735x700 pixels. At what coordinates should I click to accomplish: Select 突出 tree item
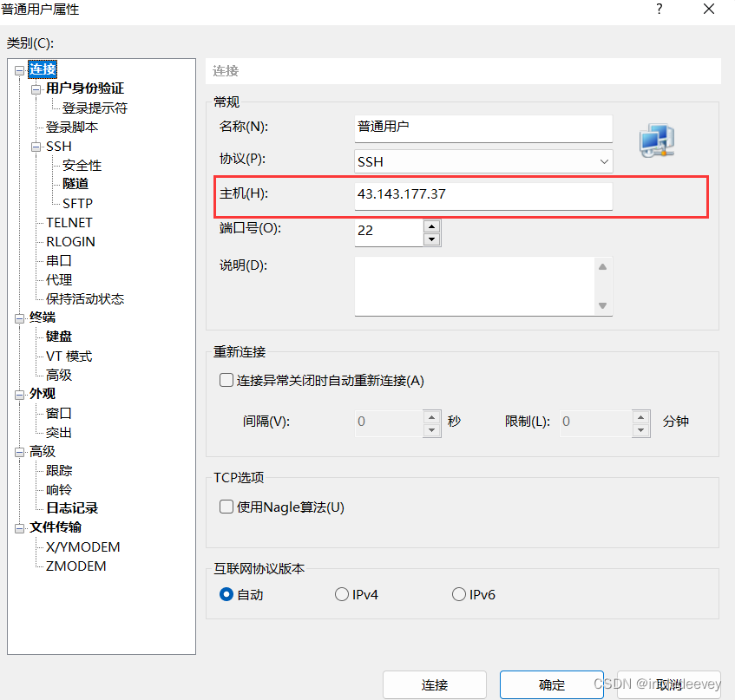coord(59,433)
